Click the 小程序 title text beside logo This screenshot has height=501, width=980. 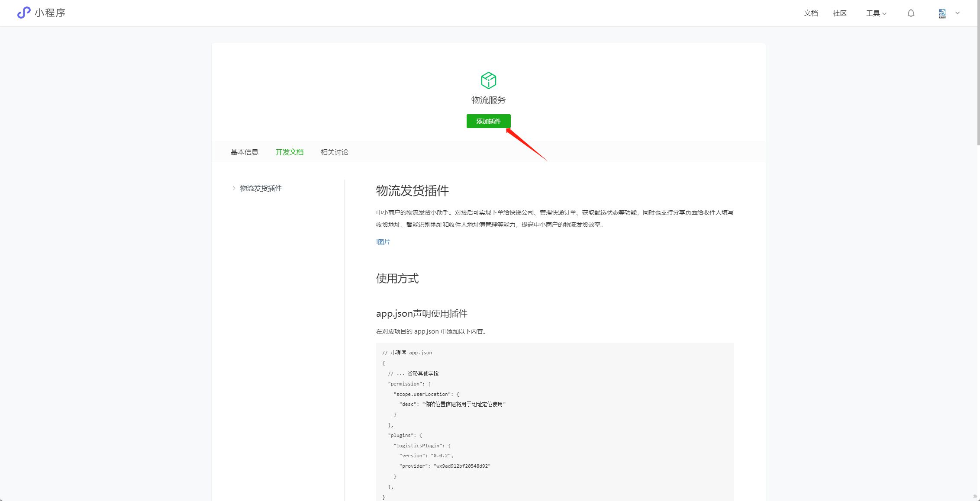pos(50,13)
